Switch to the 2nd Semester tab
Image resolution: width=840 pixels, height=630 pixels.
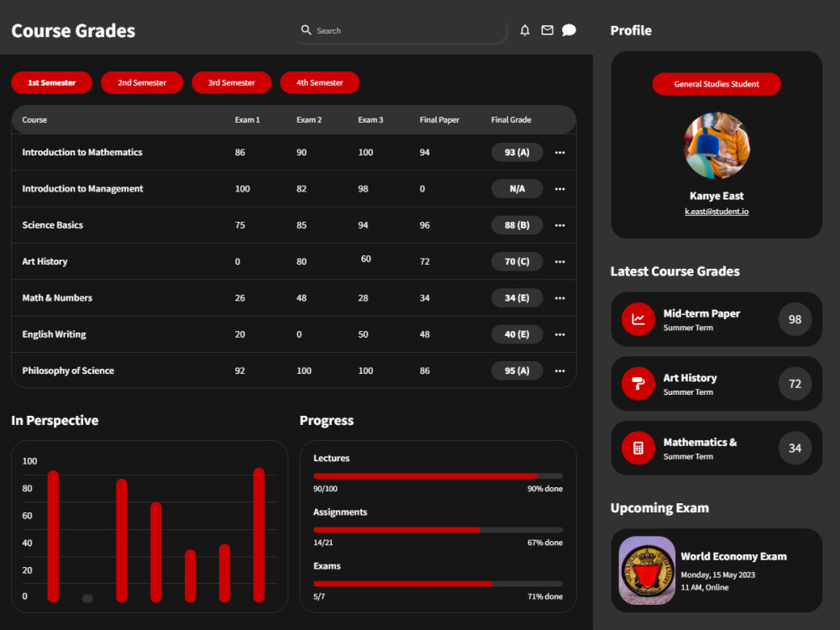(x=142, y=82)
